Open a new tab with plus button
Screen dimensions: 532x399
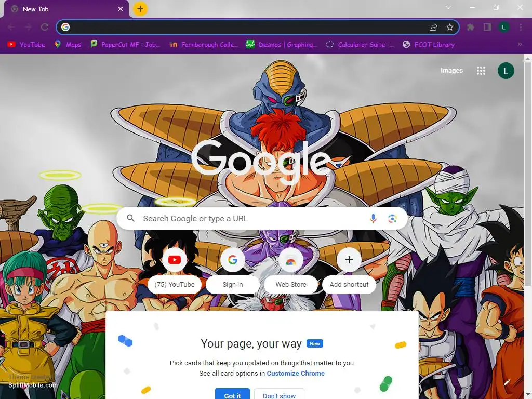(140, 9)
